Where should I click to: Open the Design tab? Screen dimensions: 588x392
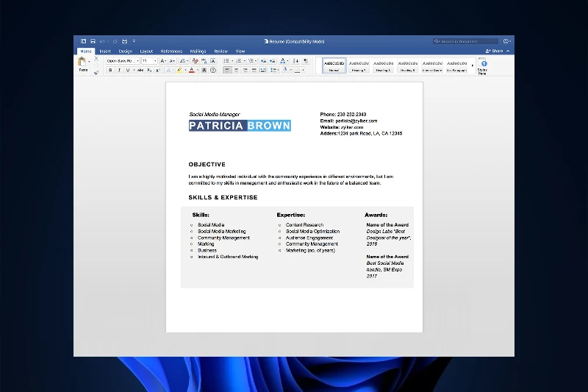[125, 51]
